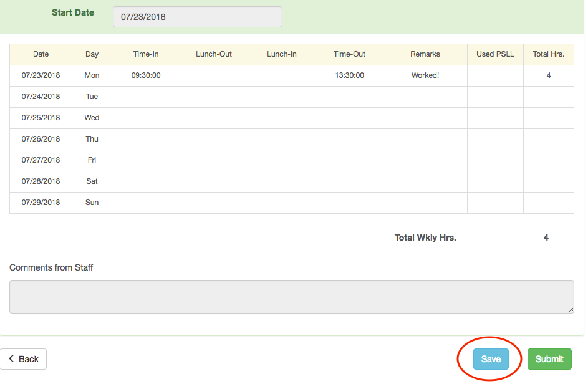Click Monday's Remarks cell reading Worked!
Screen dimensions: 588x384
coord(425,75)
